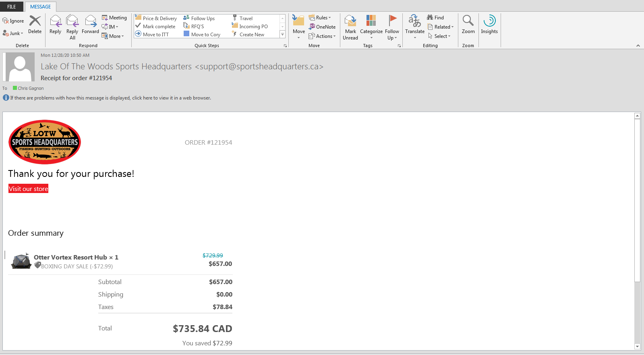Open the IM reply dropdown
The width and height of the screenshot is (644, 355).
point(110,27)
